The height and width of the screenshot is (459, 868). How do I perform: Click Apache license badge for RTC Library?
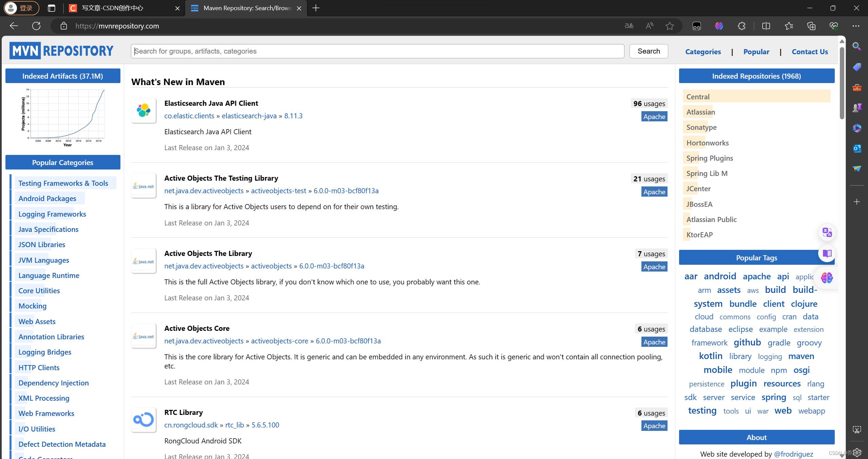(654, 426)
